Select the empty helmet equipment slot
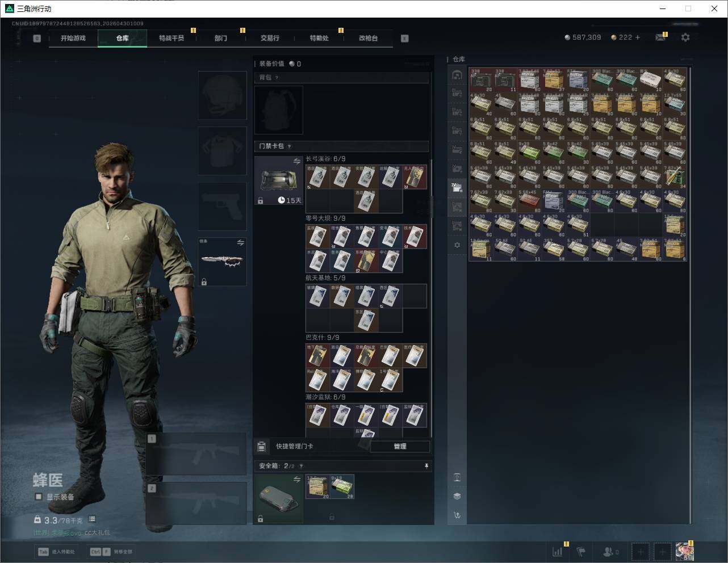728x563 pixels. 222,95
